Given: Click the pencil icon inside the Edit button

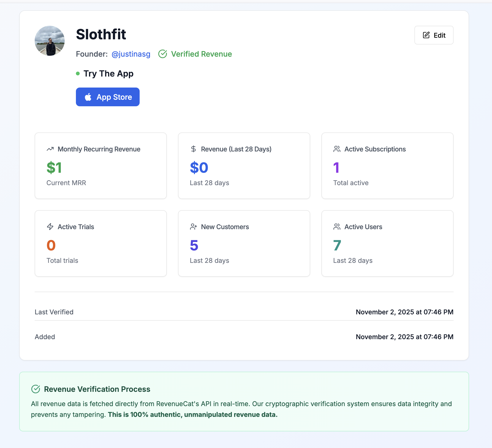Looking at the screenshot, I should coord(426,35).
